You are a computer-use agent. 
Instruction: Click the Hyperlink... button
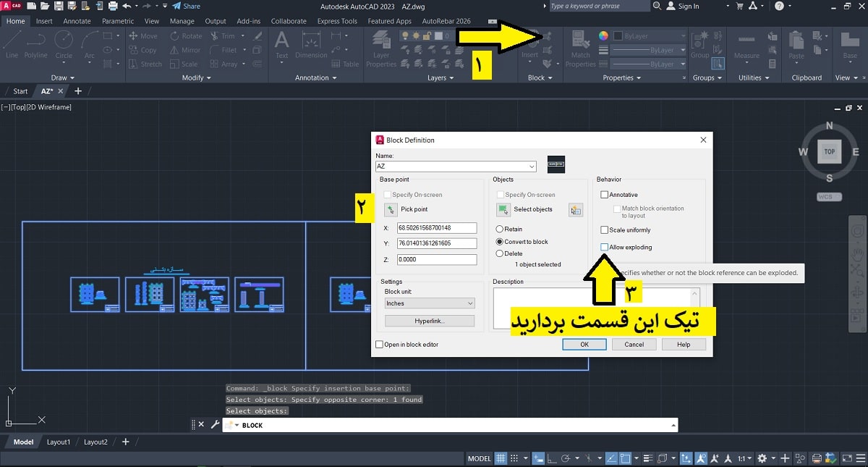[430, 321]
